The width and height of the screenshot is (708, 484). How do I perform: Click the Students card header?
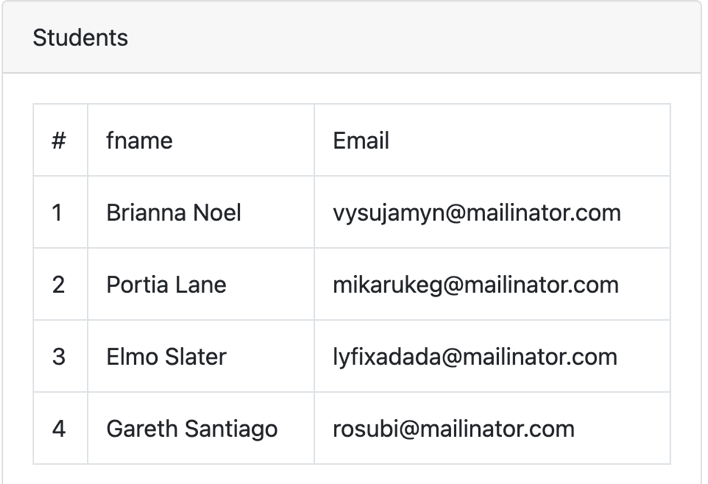pos(352,37)
